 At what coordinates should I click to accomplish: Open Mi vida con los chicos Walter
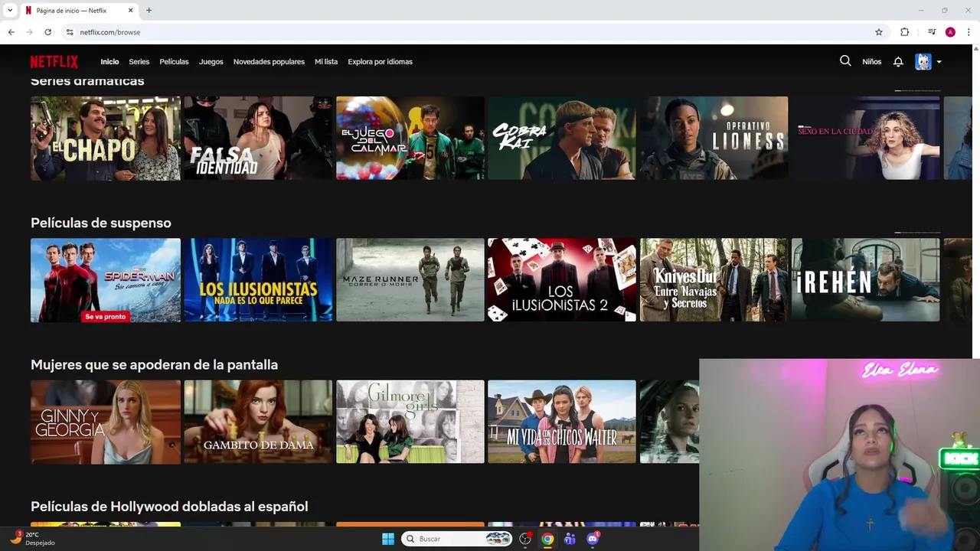pyautogui.click(x=562, y=422)
